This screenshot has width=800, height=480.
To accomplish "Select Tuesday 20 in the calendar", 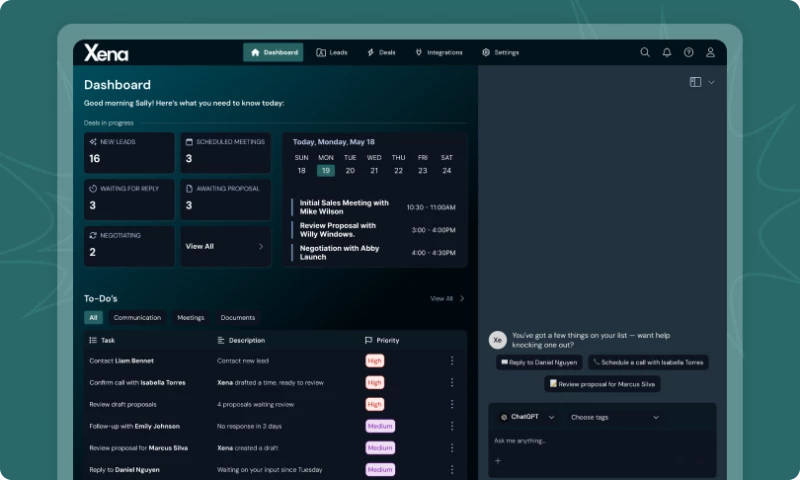I will coord(350,170).
